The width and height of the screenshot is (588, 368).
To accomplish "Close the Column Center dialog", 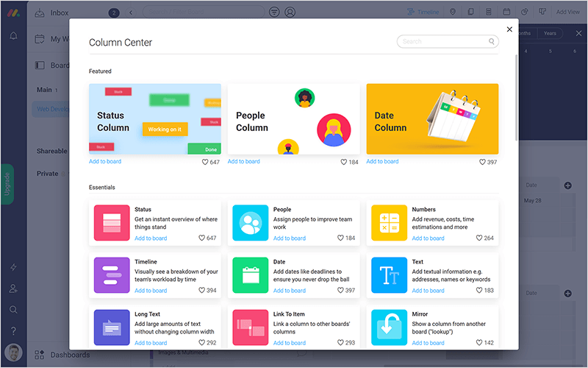I will pyautogui.click(x=509, y=29).
